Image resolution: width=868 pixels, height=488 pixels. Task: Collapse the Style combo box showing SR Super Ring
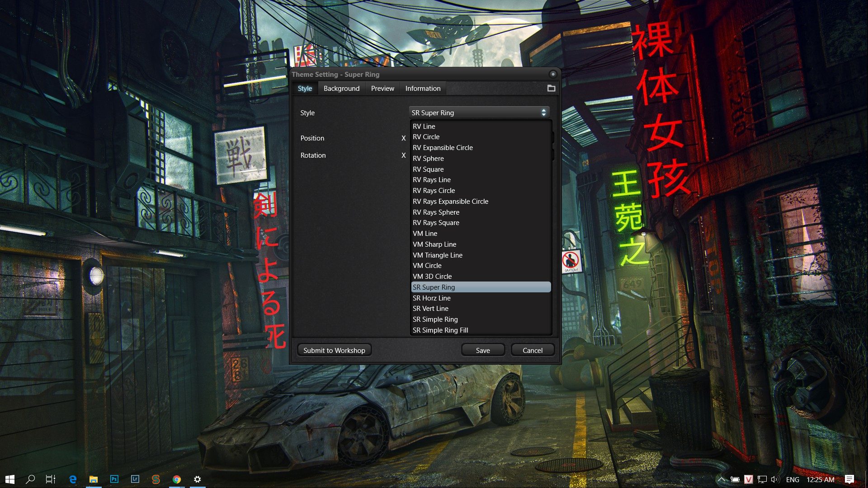479,113
